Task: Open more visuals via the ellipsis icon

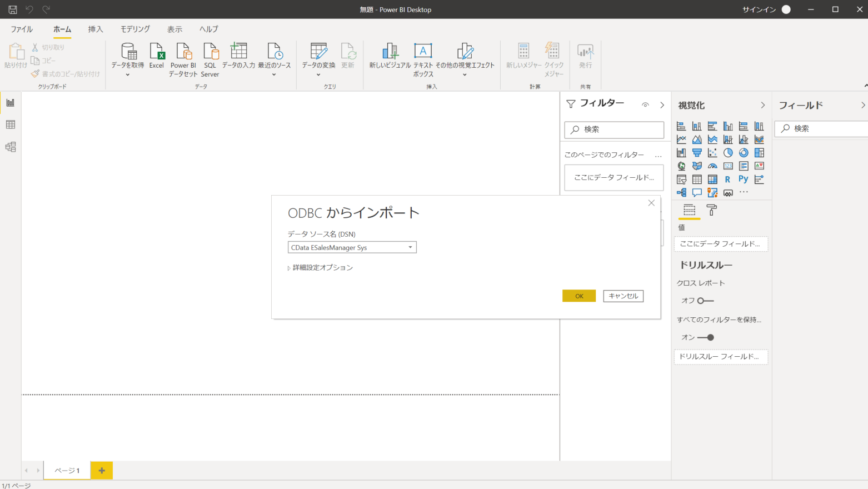Action: (744, 192)
